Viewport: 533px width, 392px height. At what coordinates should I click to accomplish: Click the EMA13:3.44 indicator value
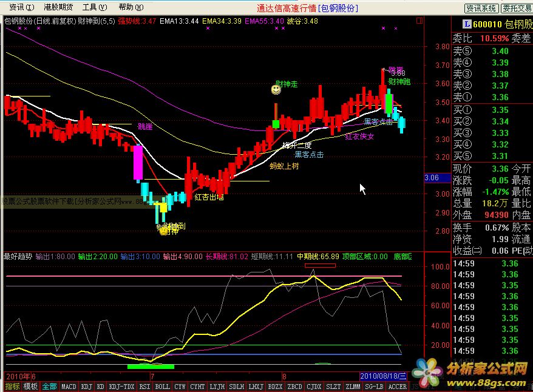(179, 21)
